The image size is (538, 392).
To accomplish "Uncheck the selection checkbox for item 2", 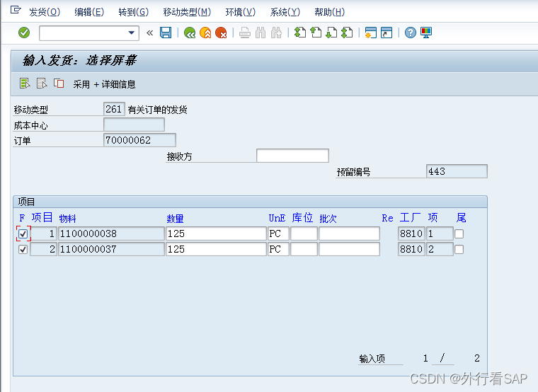I will (23, 249).
